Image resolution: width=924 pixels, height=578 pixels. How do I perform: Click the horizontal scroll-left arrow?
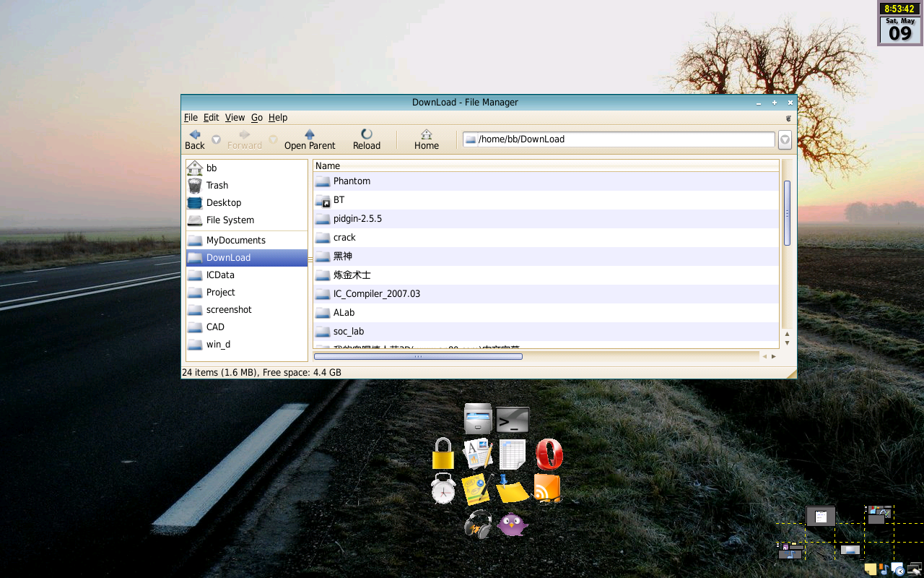click(x=765, y=356)
